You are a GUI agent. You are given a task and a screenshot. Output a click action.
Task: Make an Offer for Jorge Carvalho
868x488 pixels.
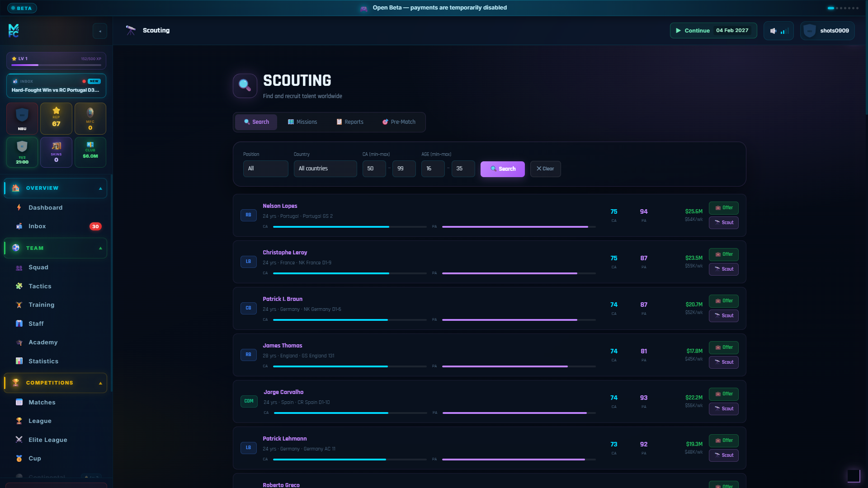tap(724, 394)
